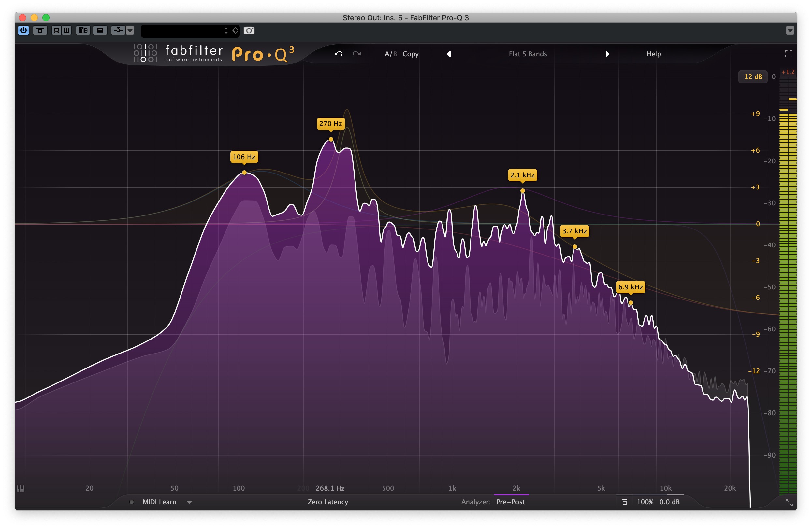The image size is (812, 528).
Task: Expand the MIDI Learn dropdown
Action: 190,502
